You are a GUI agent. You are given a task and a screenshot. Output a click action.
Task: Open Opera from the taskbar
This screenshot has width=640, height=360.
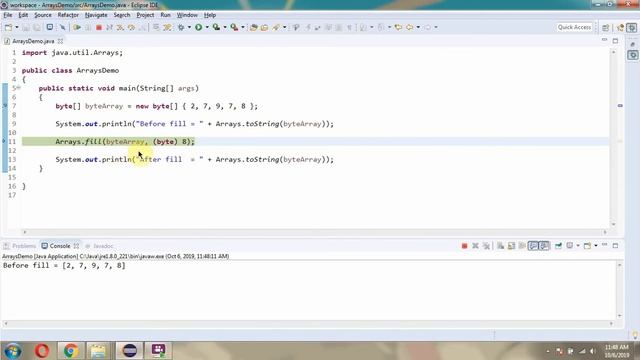(42, 351)
